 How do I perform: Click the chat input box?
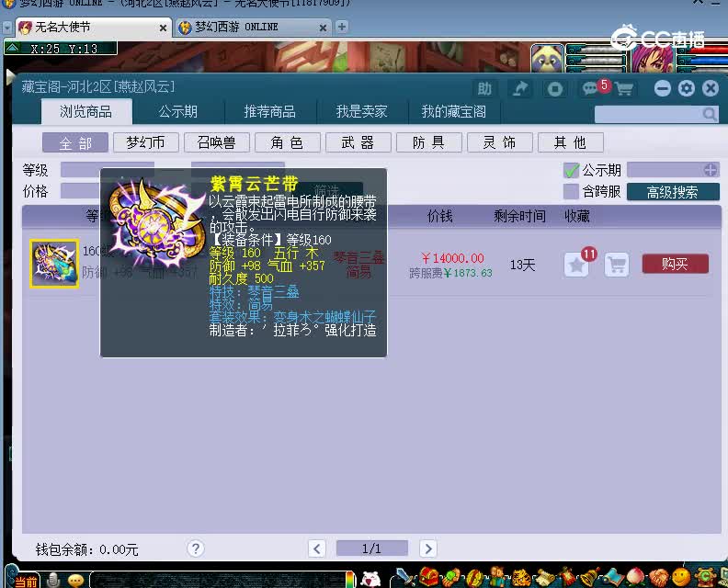pyautogui.click(x=218, y=580)
